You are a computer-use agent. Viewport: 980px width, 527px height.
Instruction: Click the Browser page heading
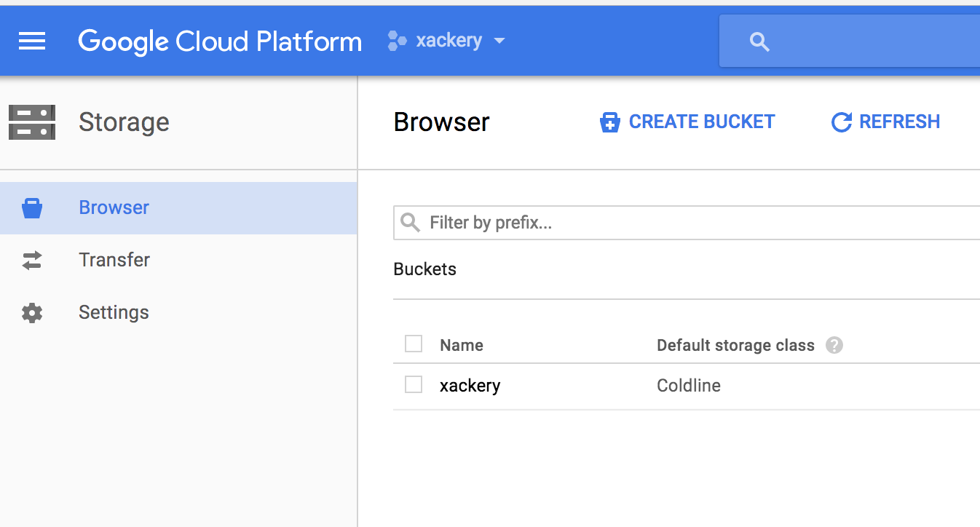tap(442, 122)
